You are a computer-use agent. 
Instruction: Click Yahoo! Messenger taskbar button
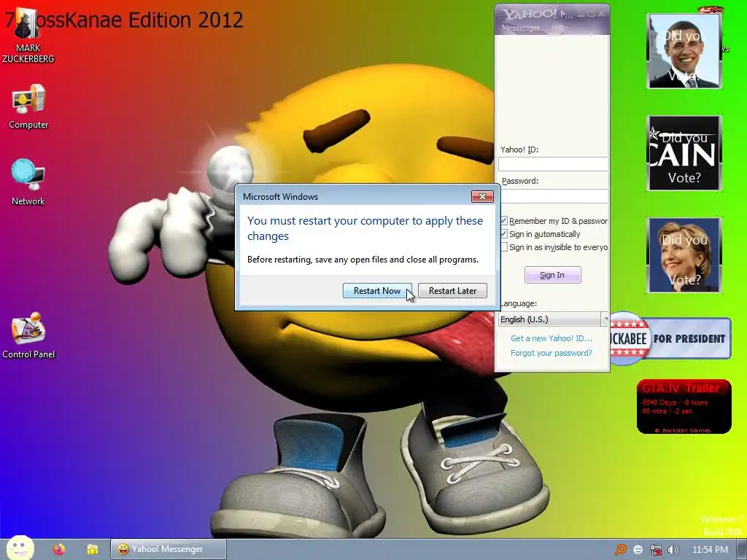169,549
